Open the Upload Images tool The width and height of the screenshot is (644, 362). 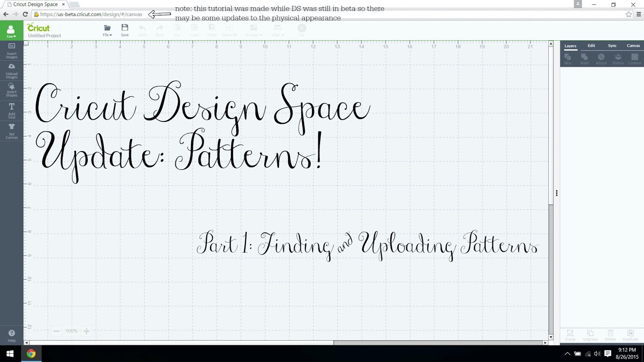tap(12, 70)
